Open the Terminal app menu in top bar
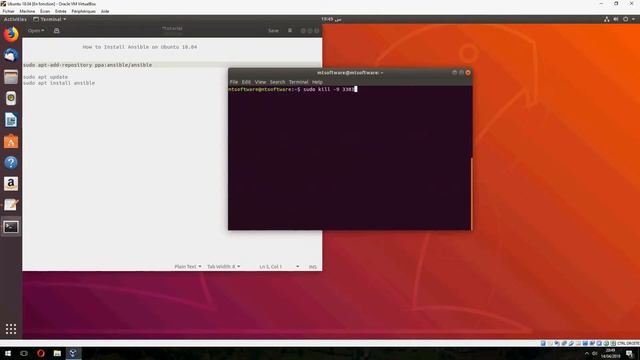The width and height of the screenshot is (640, 360). click(x=50, y=19)
